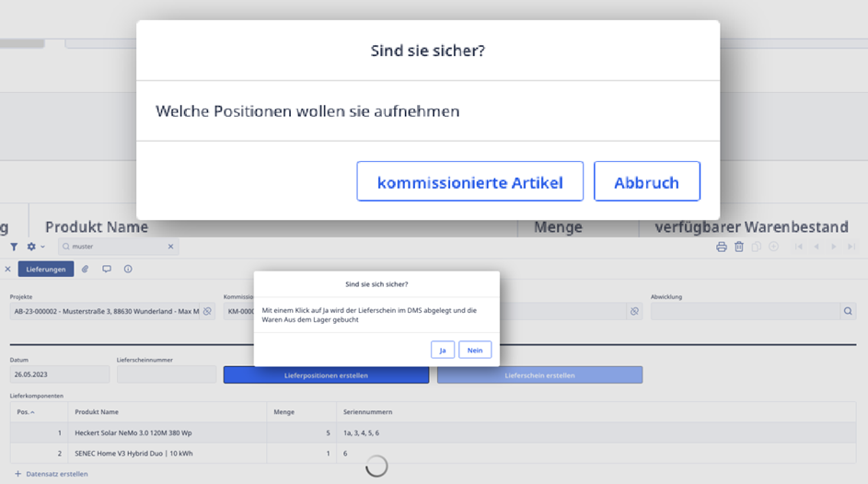Open the info circle tab
This screenshot has height=484, width=868.
click(128, 270)
